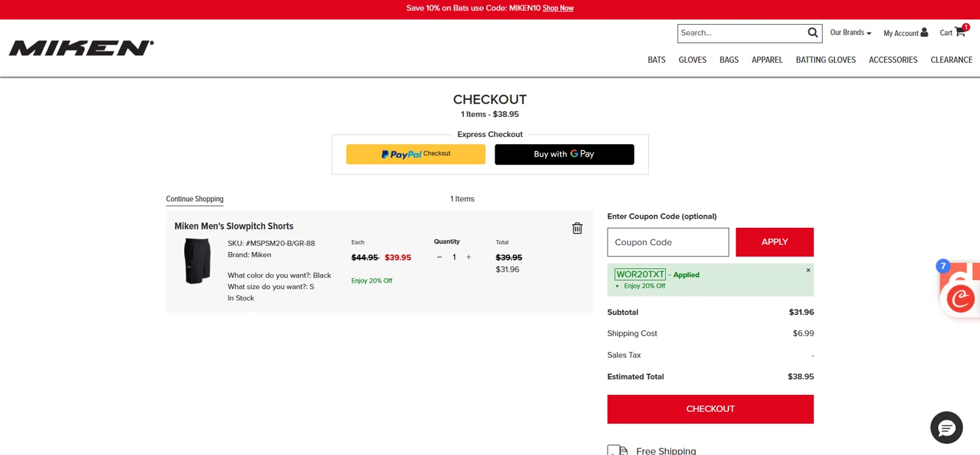Click Continue Shopping link
The height and width of the screenshot is (455, 980).
click(x=195, y=199)
